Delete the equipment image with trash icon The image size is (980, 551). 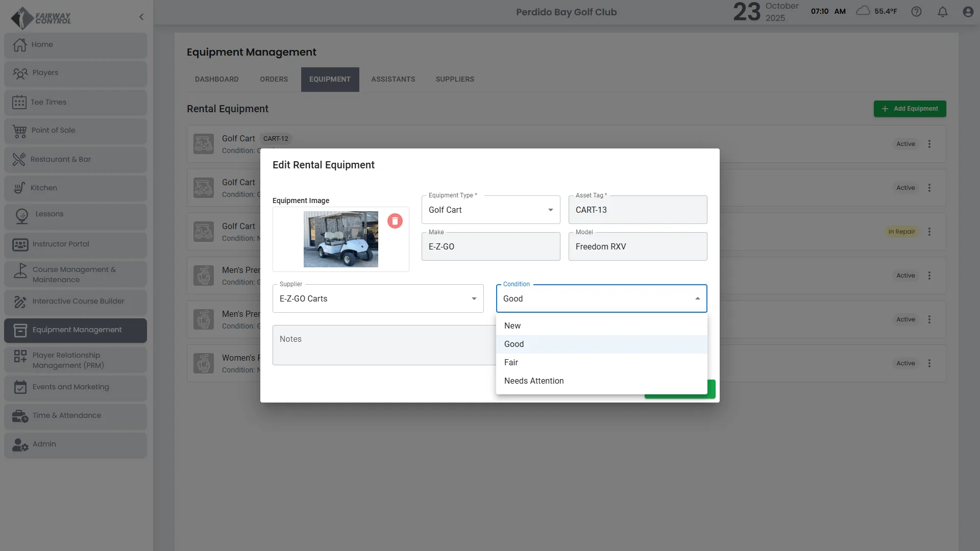tap(395, 221)
